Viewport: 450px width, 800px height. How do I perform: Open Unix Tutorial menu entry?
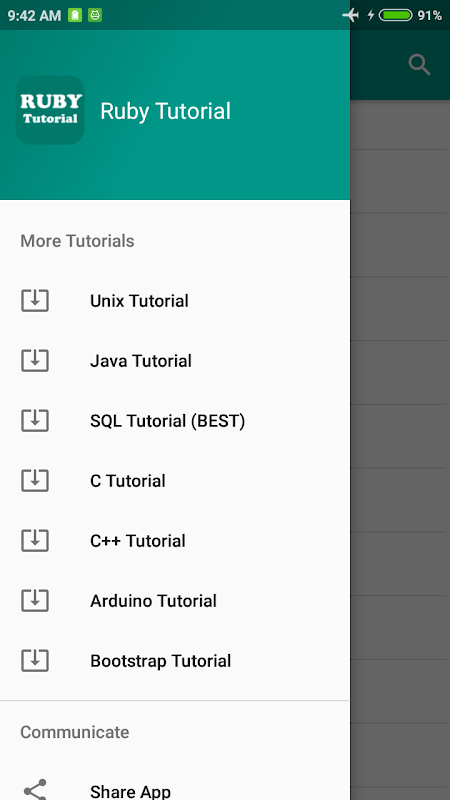point(175,301)
